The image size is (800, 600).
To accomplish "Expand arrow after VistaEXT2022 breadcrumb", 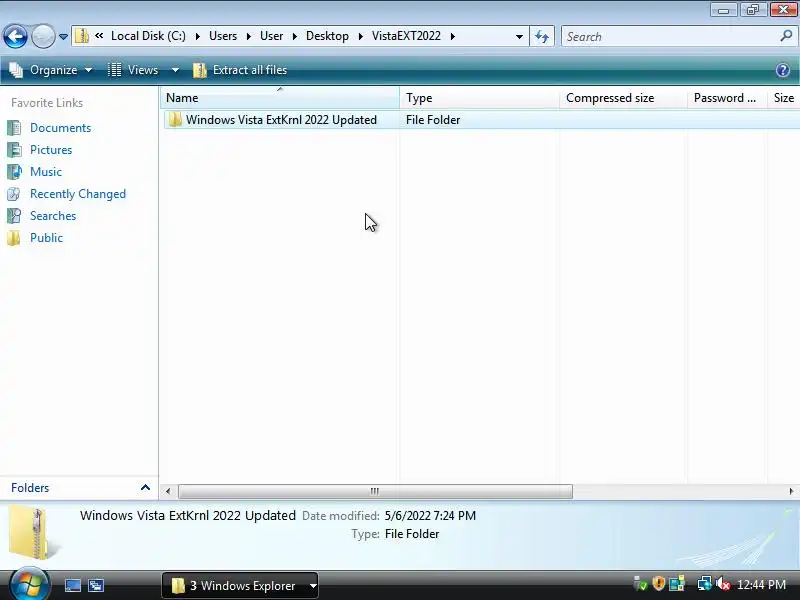I will tap(453, 36).
